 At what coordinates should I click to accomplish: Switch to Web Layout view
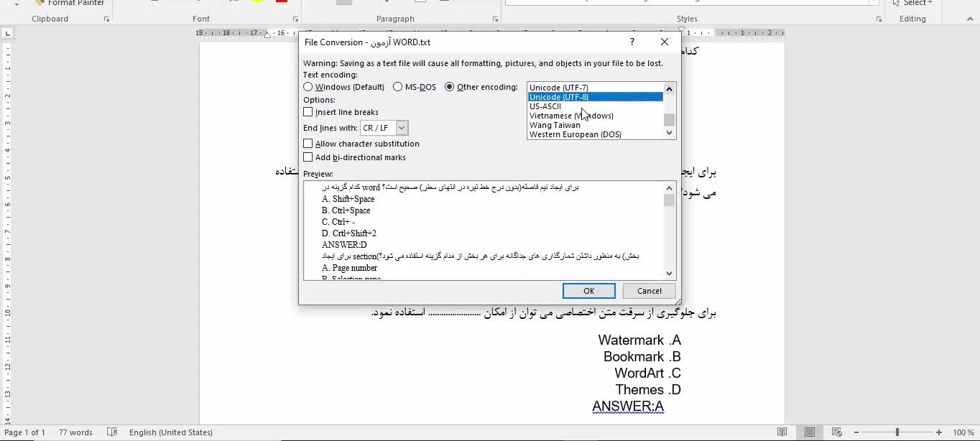pos(837,432)
